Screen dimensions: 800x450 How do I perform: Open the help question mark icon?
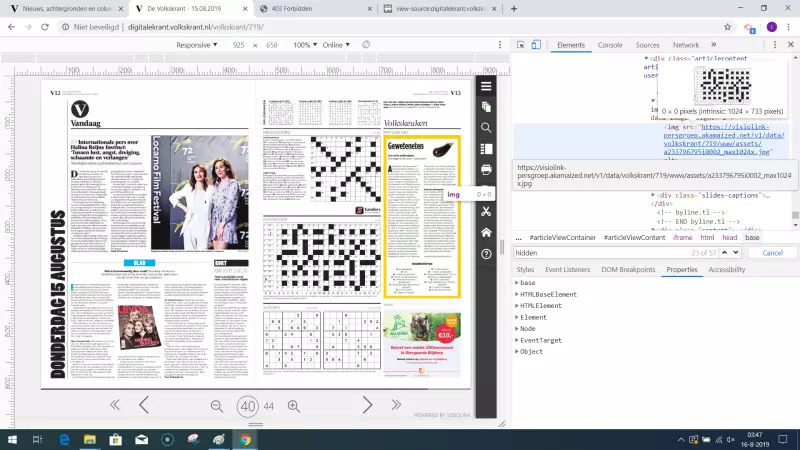point(486,254)
